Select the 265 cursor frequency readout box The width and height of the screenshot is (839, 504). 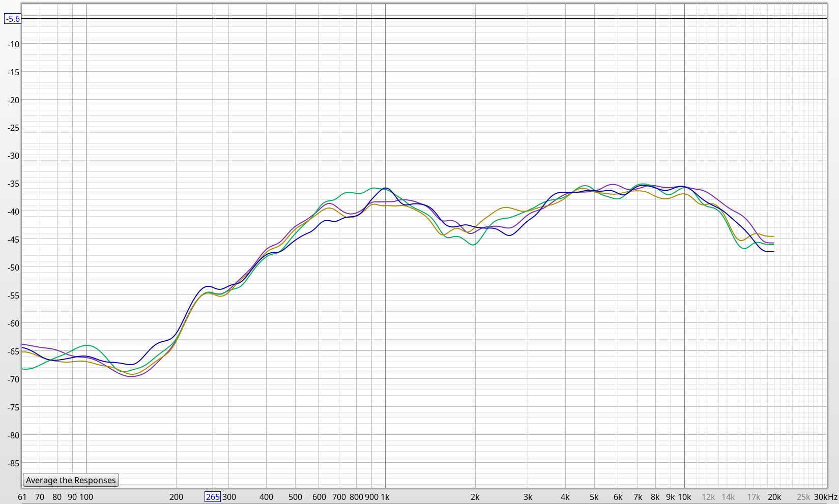[213, 497]
